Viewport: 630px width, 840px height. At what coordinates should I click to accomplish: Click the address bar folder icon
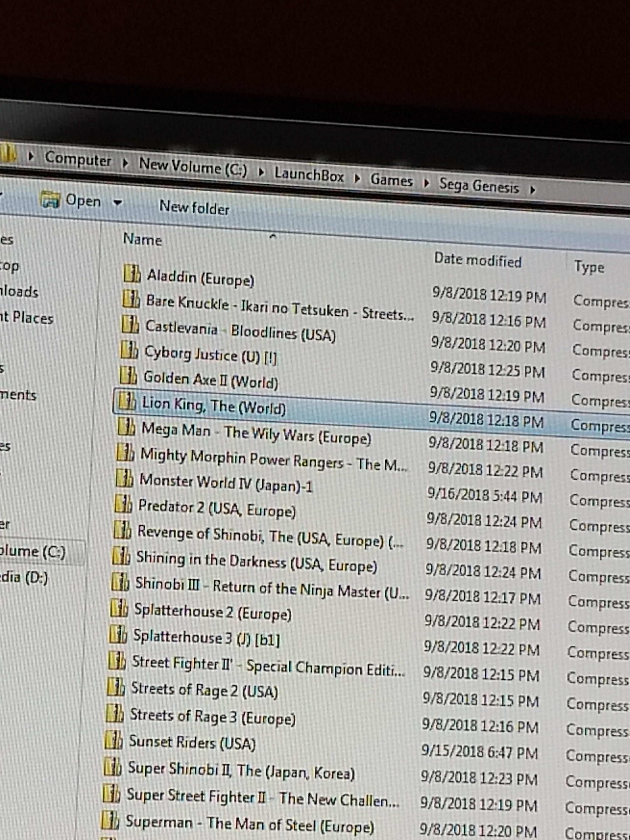point(7,153)
